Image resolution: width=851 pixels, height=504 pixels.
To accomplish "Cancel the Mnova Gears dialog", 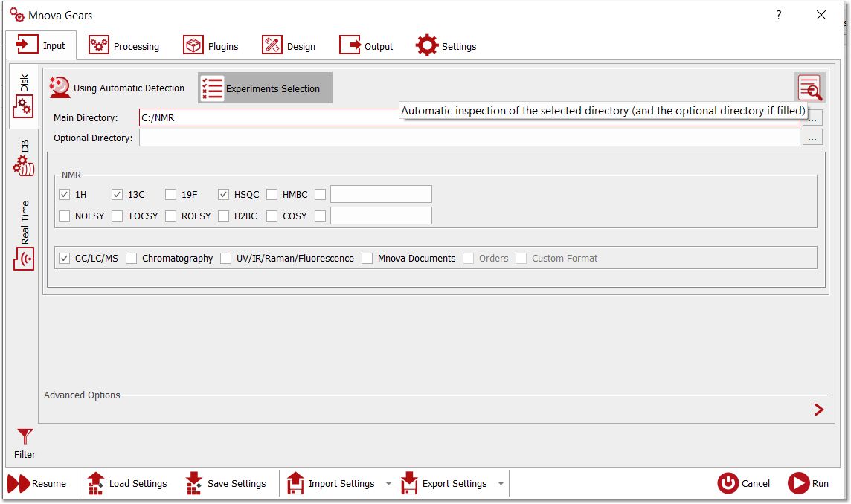I will 744,483.
